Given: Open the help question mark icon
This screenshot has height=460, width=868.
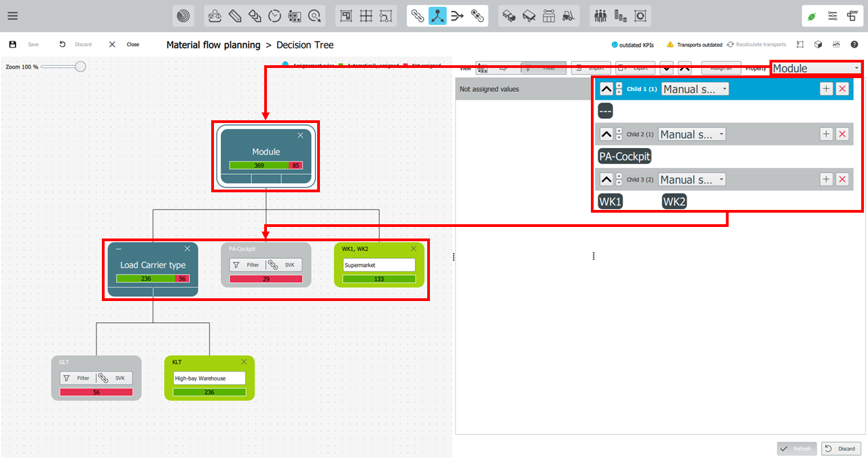Looking at the screenshot, I should tap(854, 44).
